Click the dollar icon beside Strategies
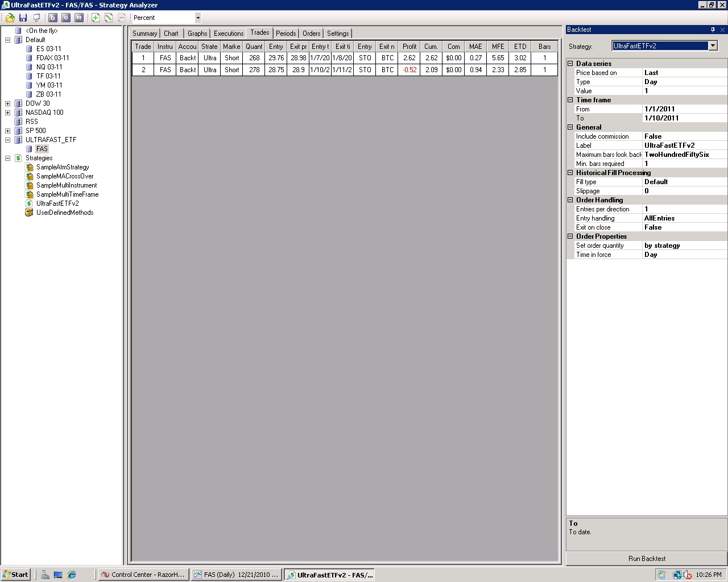The width and height of the screenshot is (728, 582). [18, 158]
